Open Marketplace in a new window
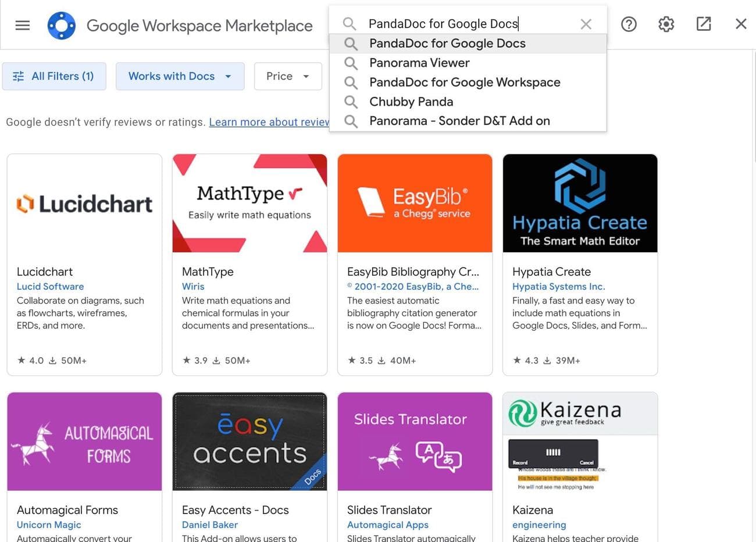The image size is (756, 542). click(704, 24)
